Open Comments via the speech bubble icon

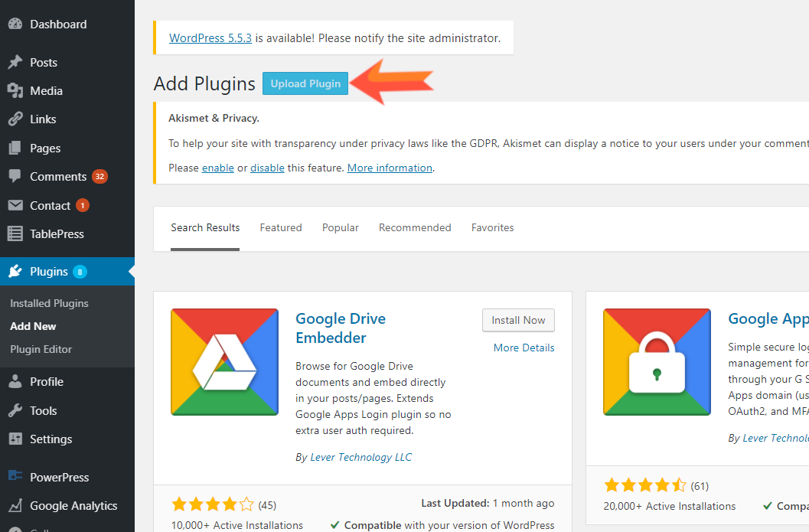[16, 176]
